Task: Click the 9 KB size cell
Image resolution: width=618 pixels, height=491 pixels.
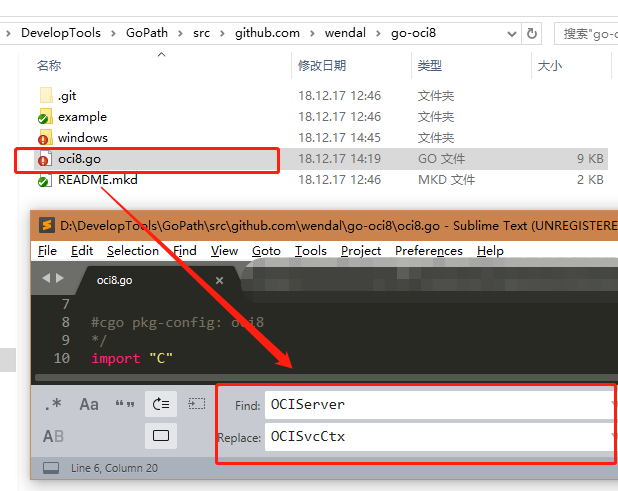Action: coord(590,159)
